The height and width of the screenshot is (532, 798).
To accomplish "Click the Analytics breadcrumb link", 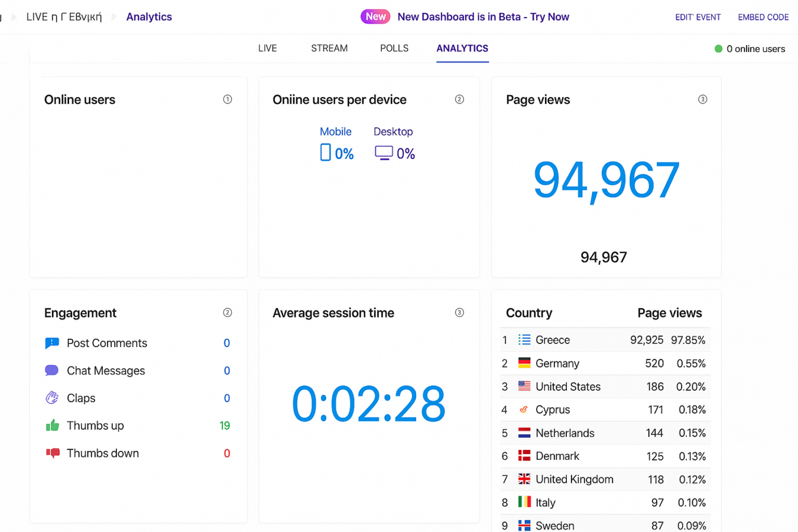I will pyautogui.click(x=149, y=17).
